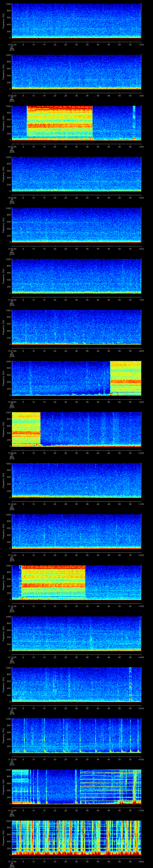
Task: Click the 13:09:00 start time label
Action: pyautogui.click(x=12, y=453)
